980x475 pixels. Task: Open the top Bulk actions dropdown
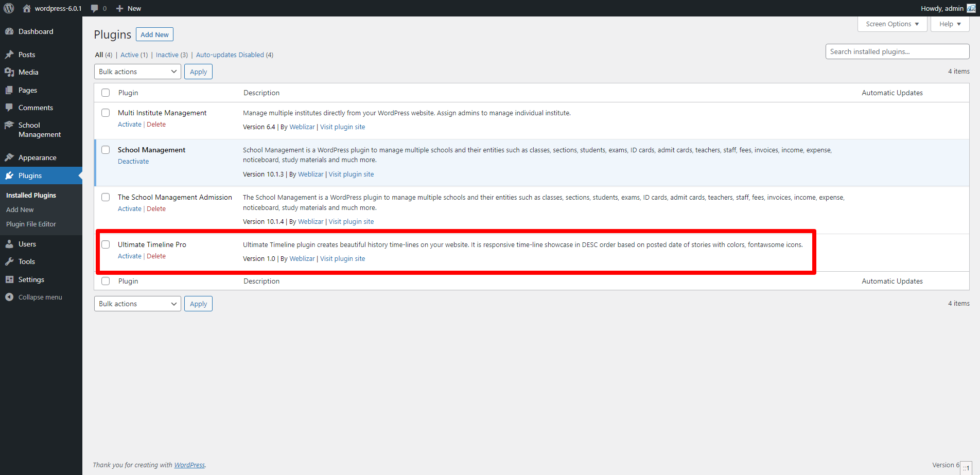[137, 72]
